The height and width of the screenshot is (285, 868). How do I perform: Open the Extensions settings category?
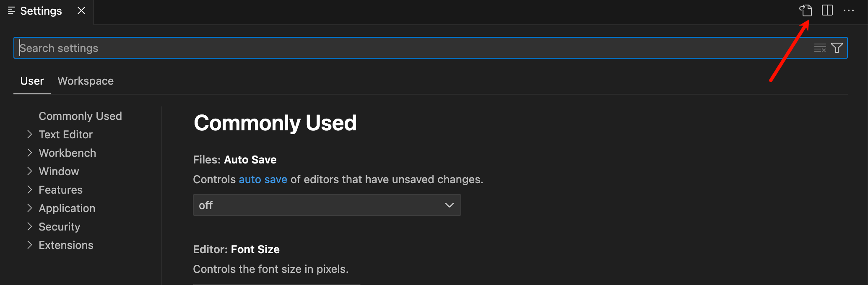click(x=66, y=245)
